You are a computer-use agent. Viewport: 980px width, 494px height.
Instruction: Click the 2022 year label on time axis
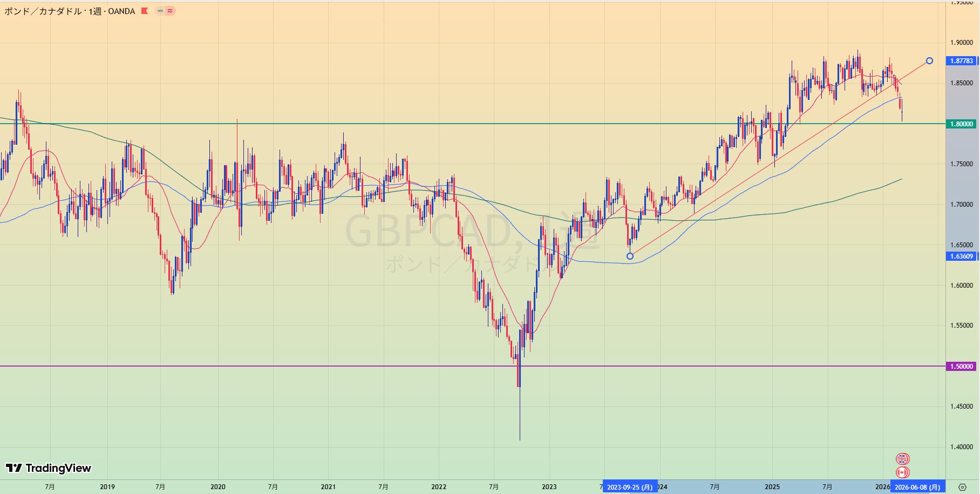click(x=439, y=487)
